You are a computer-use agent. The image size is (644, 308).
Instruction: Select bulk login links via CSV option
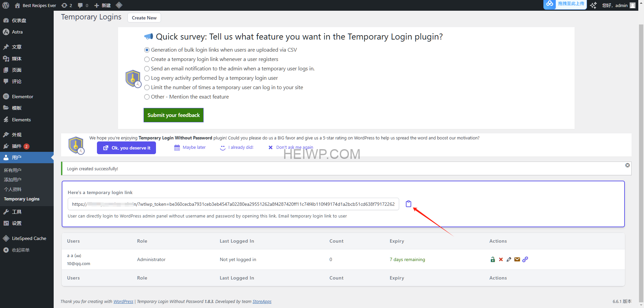coord(147,50)
